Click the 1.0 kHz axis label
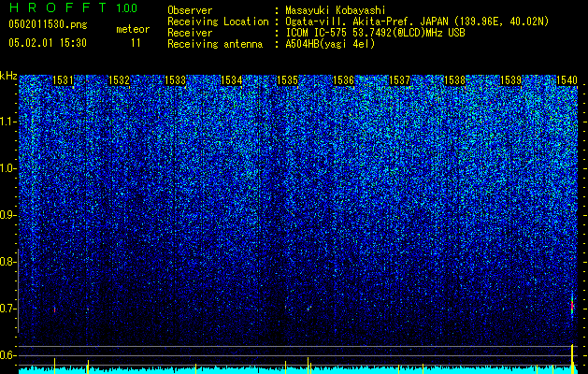588x374 pixels. [x=7, y=168]
